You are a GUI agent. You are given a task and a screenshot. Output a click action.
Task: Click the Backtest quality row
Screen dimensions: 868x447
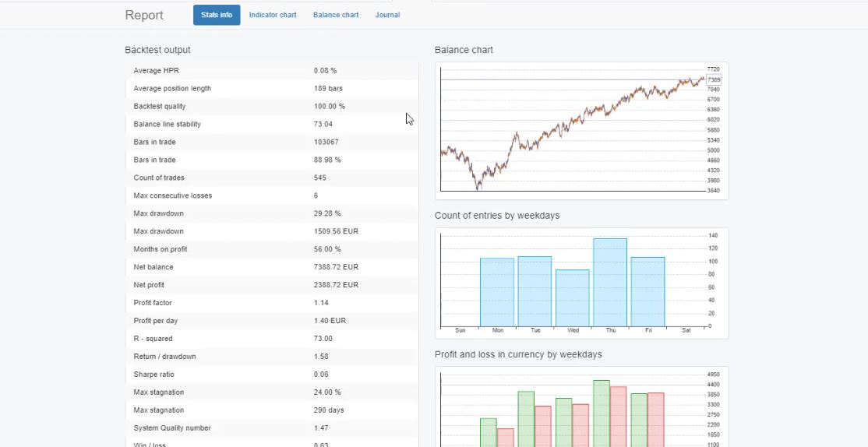click(x=271, y=106)
